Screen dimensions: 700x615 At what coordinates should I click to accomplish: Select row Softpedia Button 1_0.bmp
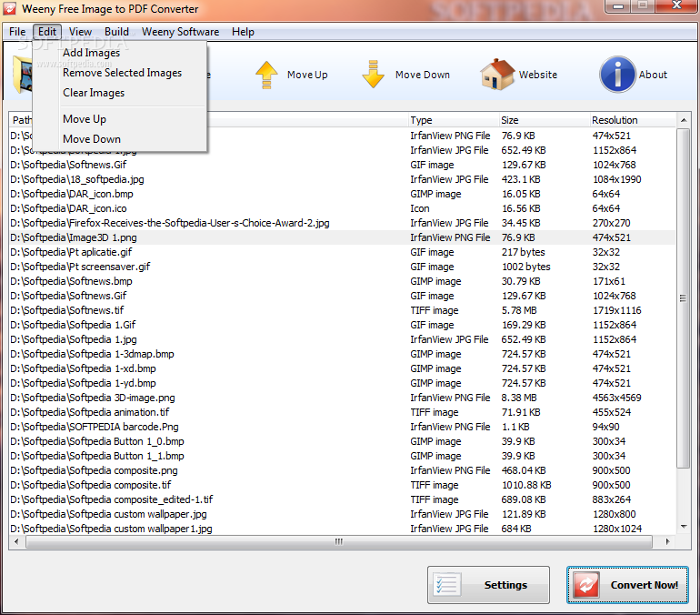pyautogui.click(x=343, y=442)
